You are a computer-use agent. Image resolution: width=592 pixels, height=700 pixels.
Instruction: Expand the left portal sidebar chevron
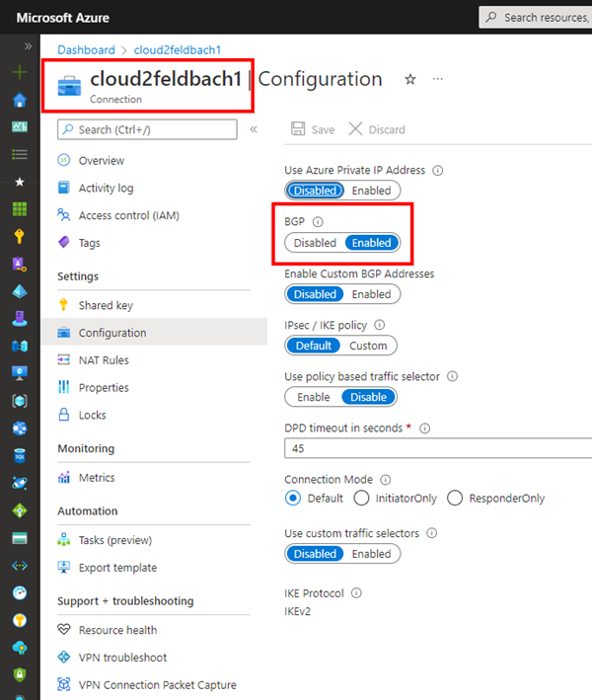28,46
